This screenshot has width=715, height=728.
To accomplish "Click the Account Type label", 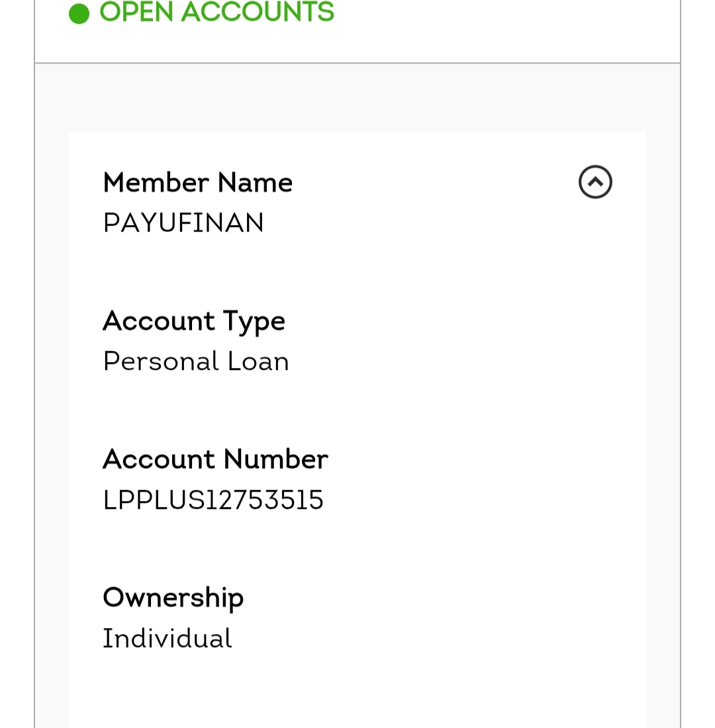I will pyautogui.click(x=193, y=322).
